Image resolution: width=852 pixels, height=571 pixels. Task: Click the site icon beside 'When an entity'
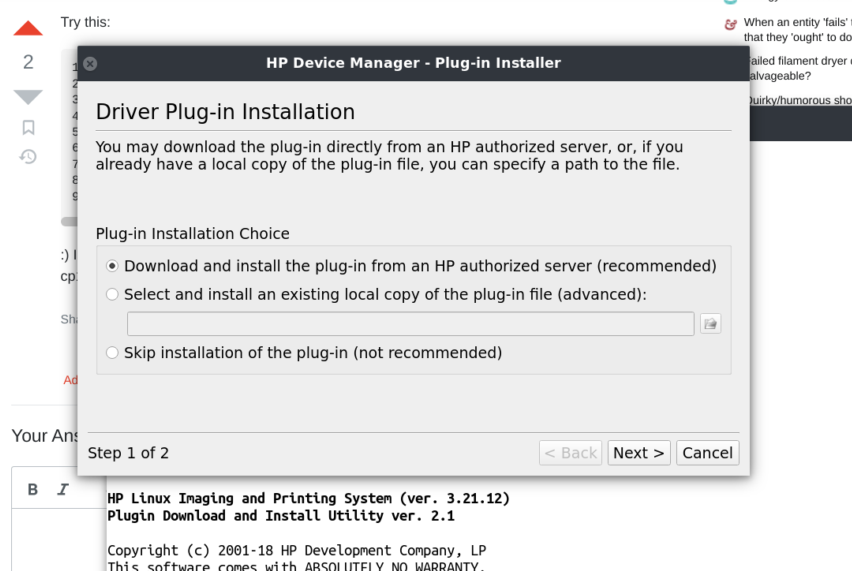point(731,24)
